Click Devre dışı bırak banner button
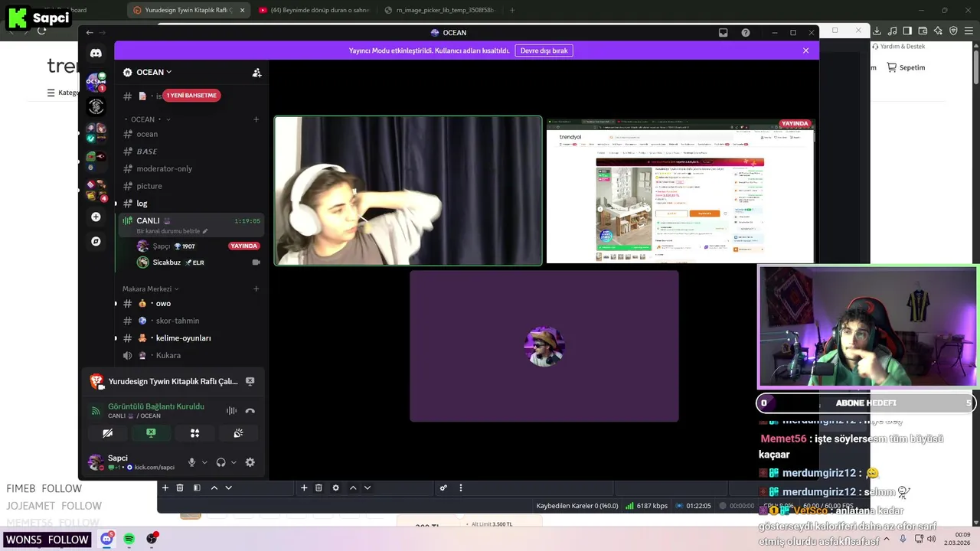The image size is (980, 551). tap(544, 51)
